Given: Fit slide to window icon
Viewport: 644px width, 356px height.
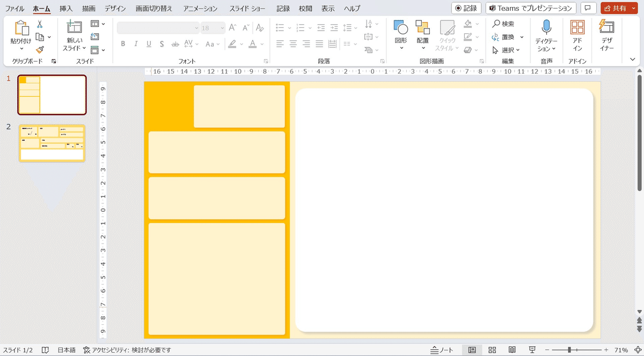Looking at the screenshot, I should tap(636, 350).
